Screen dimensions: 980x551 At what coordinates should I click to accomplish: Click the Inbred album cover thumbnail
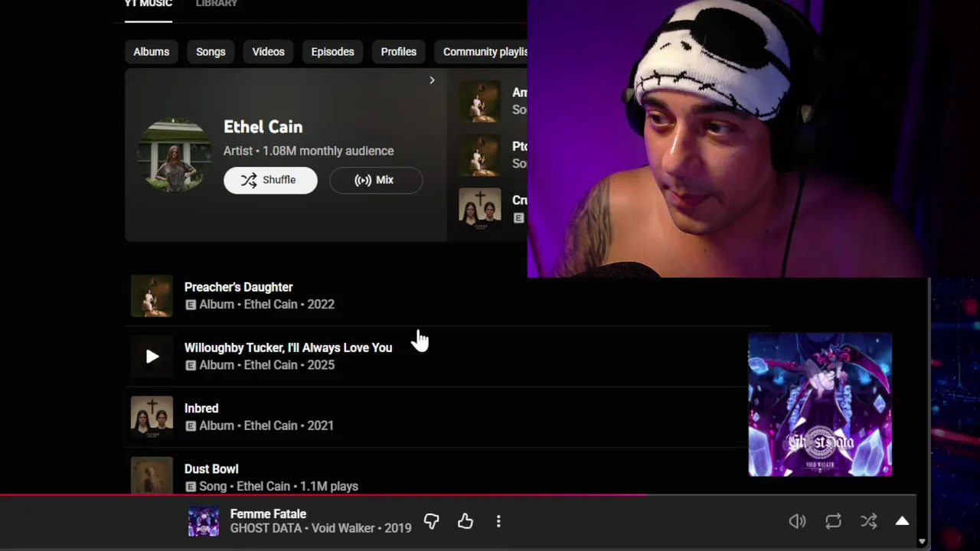[x=152, y=416]
